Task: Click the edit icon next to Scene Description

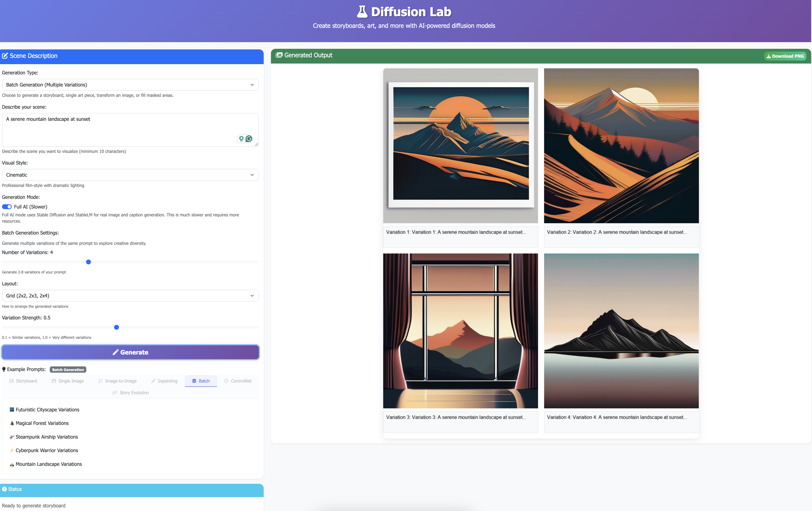Action: pos(5,56)
